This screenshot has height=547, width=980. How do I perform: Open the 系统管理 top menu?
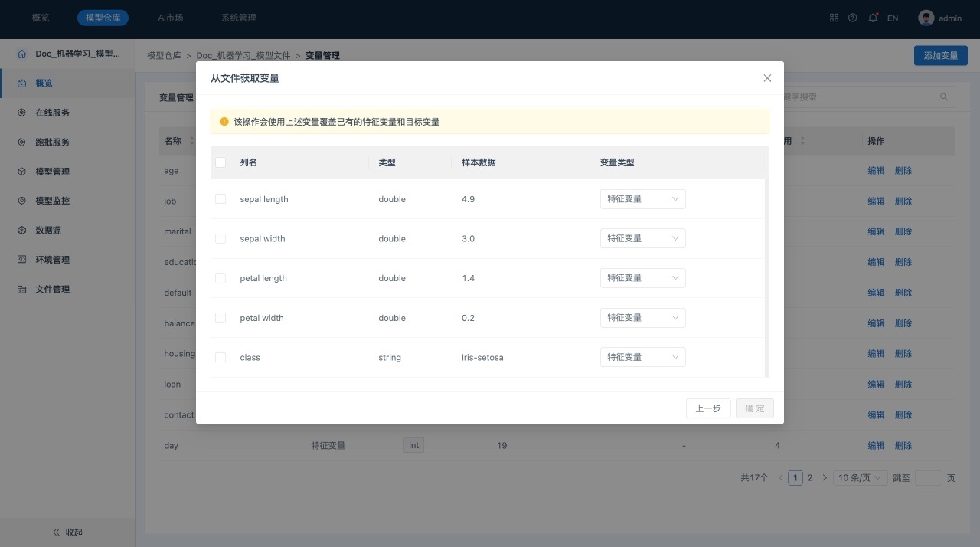(238, 18)
